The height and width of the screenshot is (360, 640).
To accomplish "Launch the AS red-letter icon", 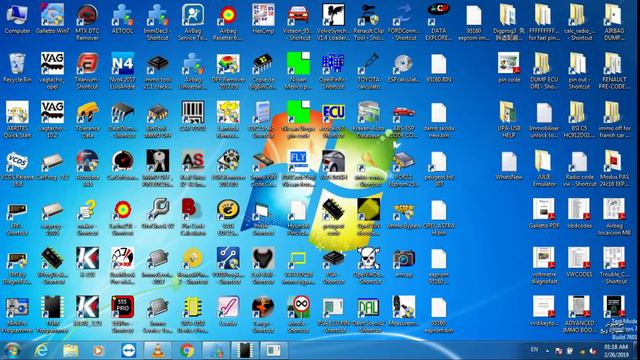I will coord(193,168).
